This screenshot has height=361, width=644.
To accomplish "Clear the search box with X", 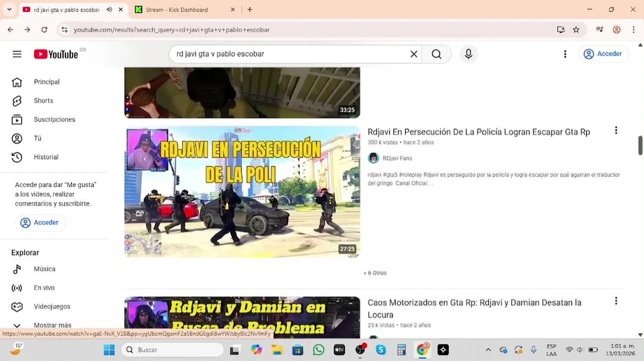I will click(x=414, y=54).
